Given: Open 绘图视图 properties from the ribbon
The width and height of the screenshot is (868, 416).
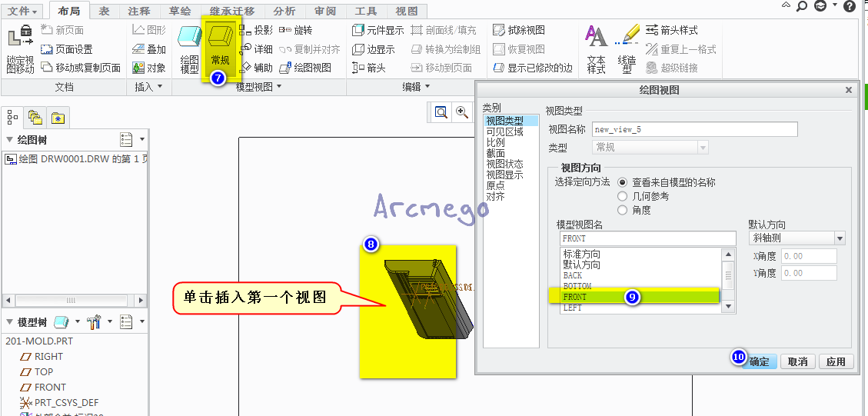Looking at the screenshot, I should click(305, 68).
